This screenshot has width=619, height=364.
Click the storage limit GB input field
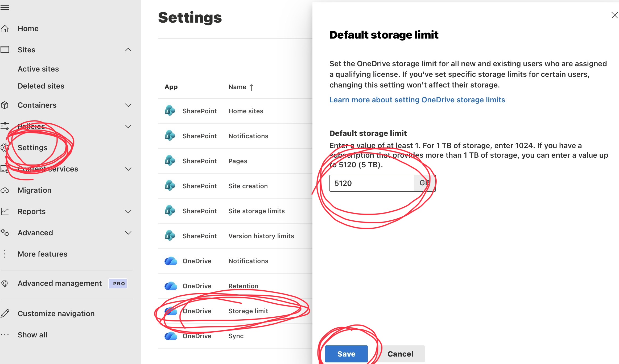pos(372,183)
